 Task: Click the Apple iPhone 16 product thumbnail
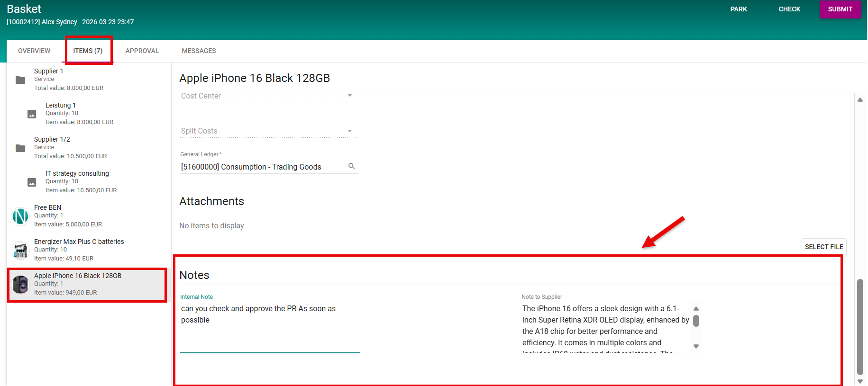pos(20,285)
